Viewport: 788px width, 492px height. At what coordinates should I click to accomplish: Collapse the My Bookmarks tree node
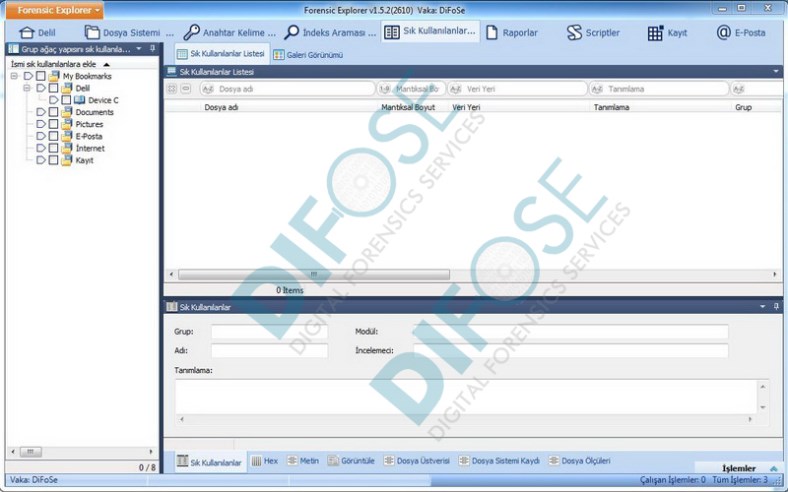(x=14, y=76)
